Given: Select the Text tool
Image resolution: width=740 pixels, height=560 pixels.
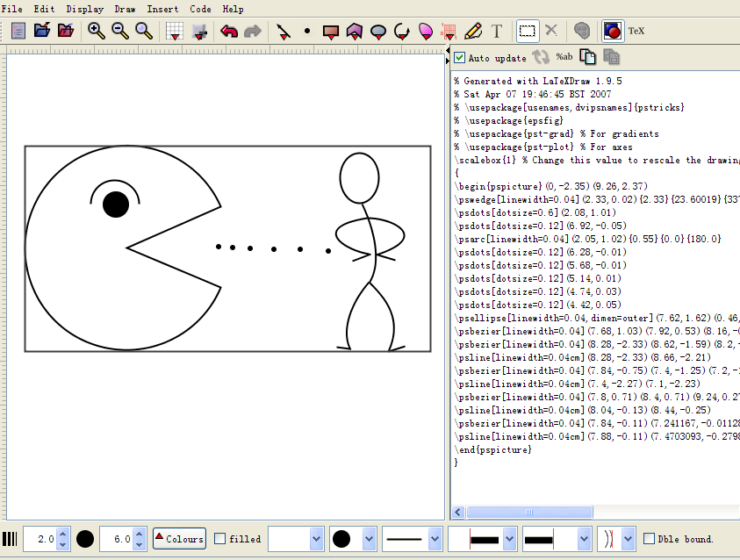Looking at the screenshot, I should 497,31.
